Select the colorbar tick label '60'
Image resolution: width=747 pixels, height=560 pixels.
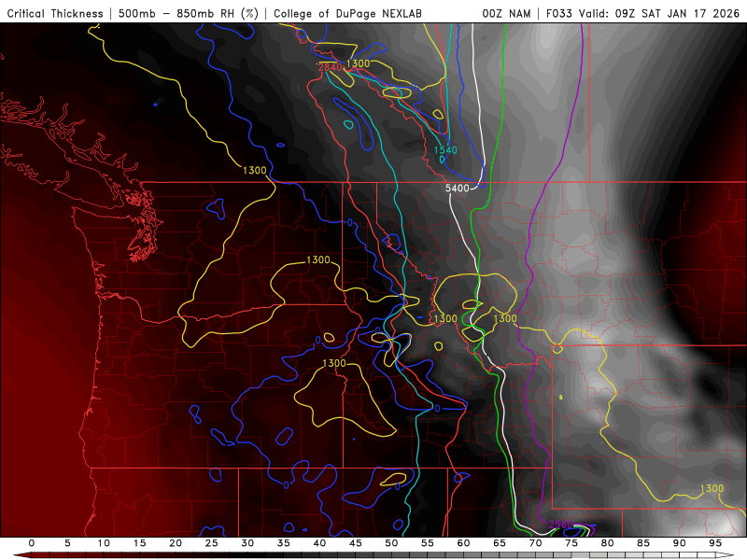(x=463, y=543)
